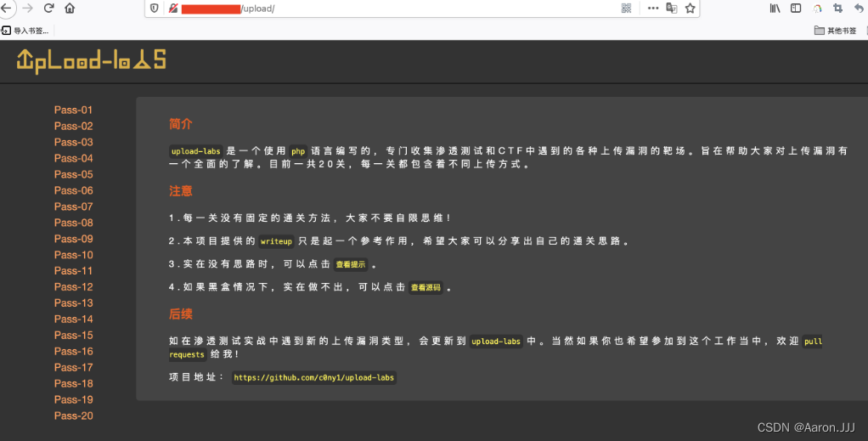The image size is (868, 441).
Task: Open the tracking protection shield icon
Action: point(154,8)
